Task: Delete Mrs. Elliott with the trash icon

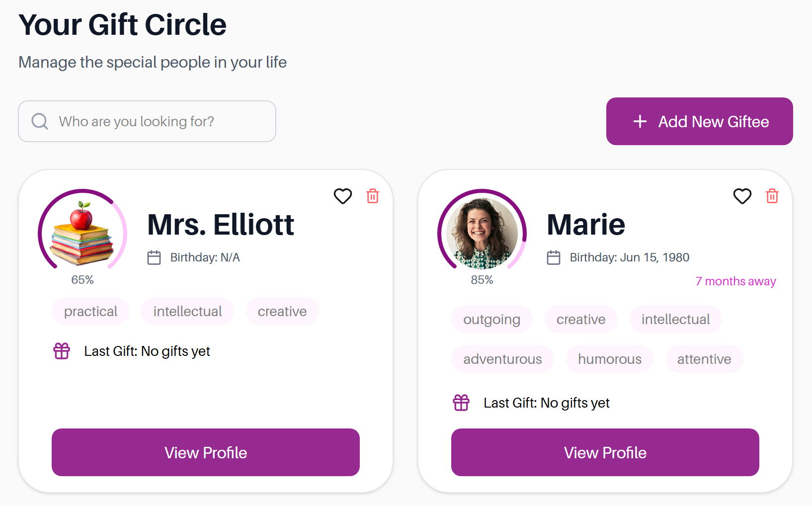Action: (372, 196)
